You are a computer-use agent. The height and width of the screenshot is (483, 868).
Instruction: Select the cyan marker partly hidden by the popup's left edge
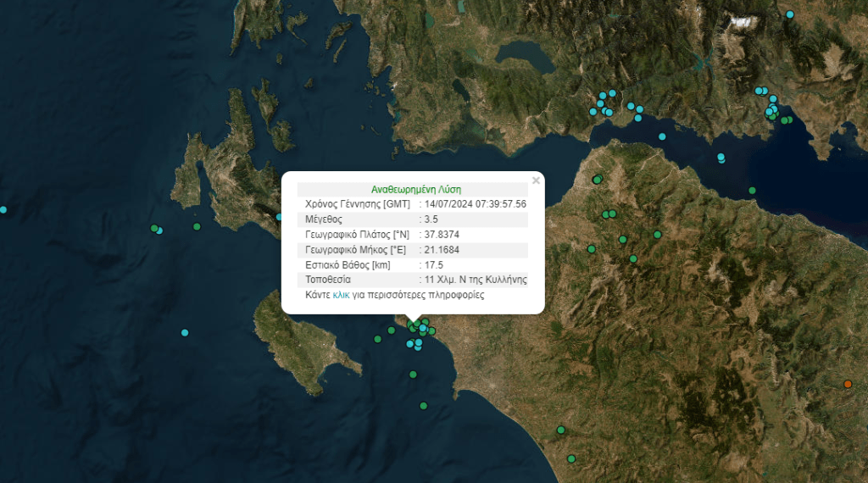pos(280,217)
